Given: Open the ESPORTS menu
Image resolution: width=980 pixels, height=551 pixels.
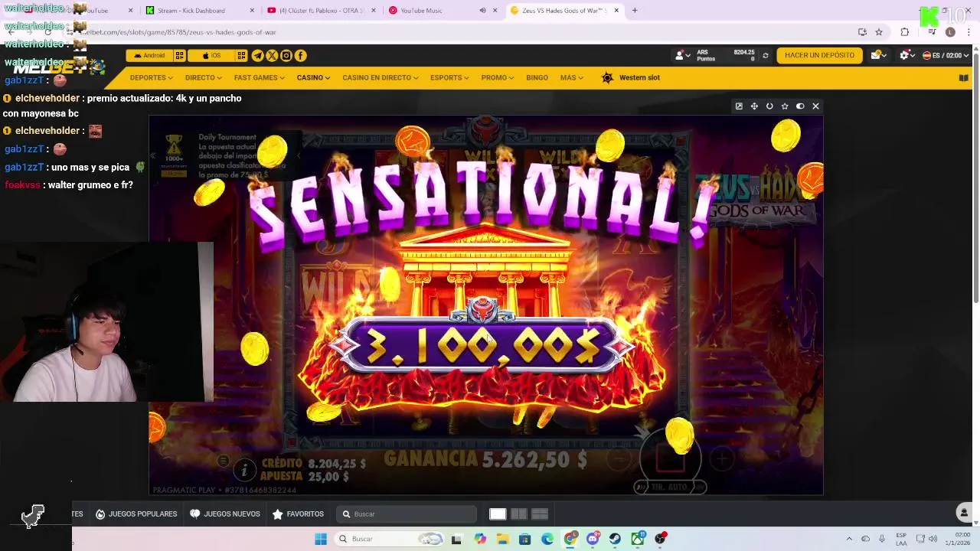Looking at the screenshot, I should click(449, 77).
